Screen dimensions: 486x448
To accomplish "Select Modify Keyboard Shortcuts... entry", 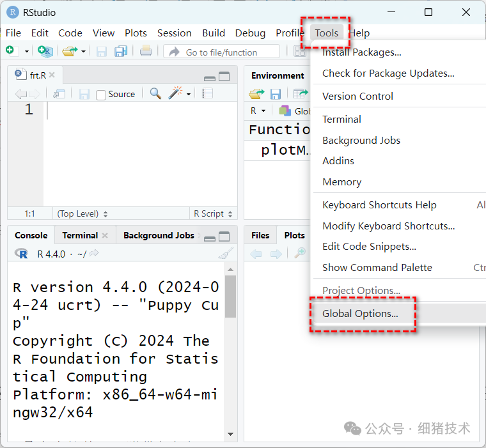I will (399, 226).
